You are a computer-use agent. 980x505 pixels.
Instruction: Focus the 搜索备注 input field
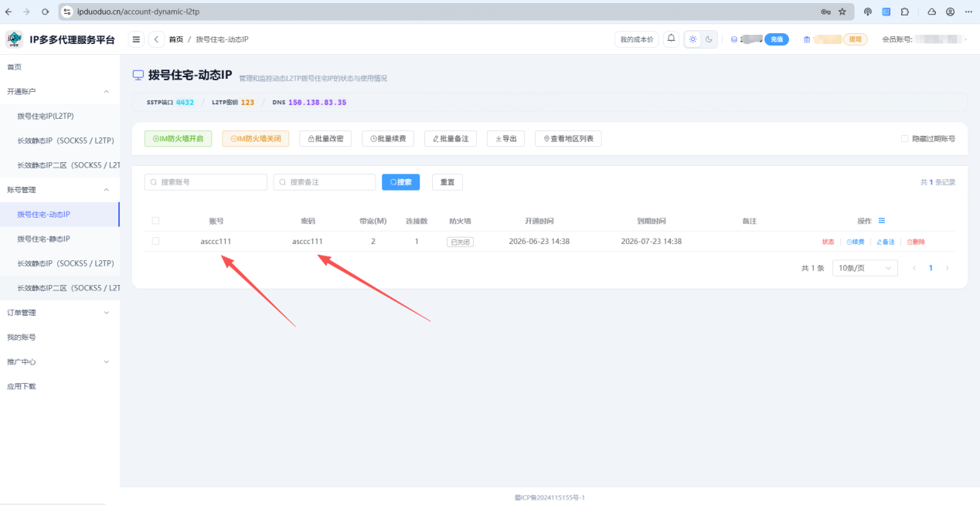click(x=325, y=182)
